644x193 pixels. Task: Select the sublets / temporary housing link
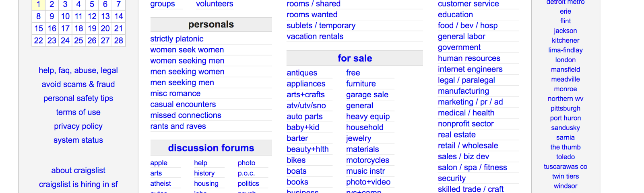tap(321, 25)
